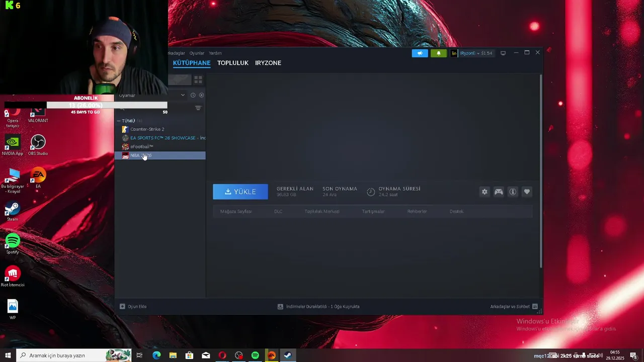Open controller settings icon
The width and height of the screenshot is (644, 362).
coord(499,192)
